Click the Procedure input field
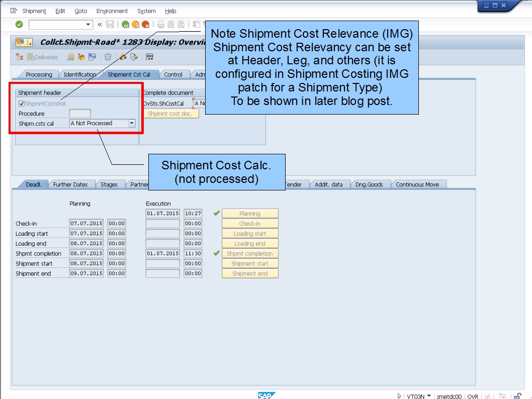Image resolution: width=532 pixels, height=399 pixels. pyautogui.click(x=80, y=113)
